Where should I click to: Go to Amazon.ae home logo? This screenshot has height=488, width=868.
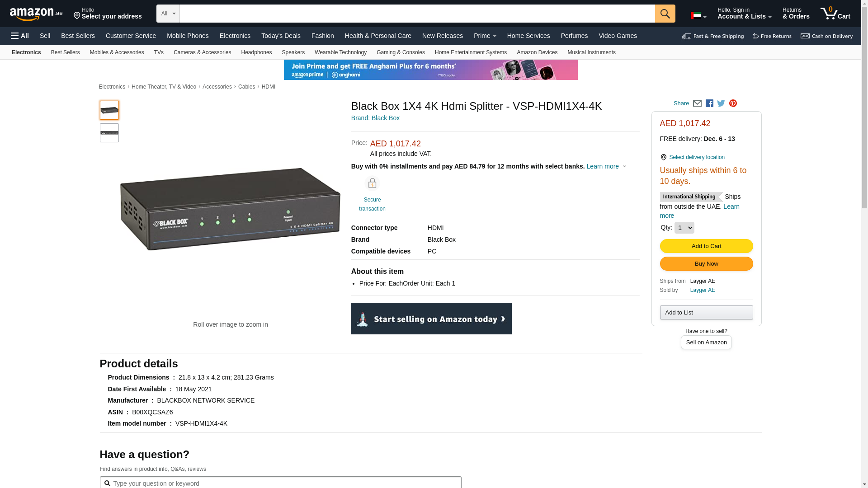36,14
